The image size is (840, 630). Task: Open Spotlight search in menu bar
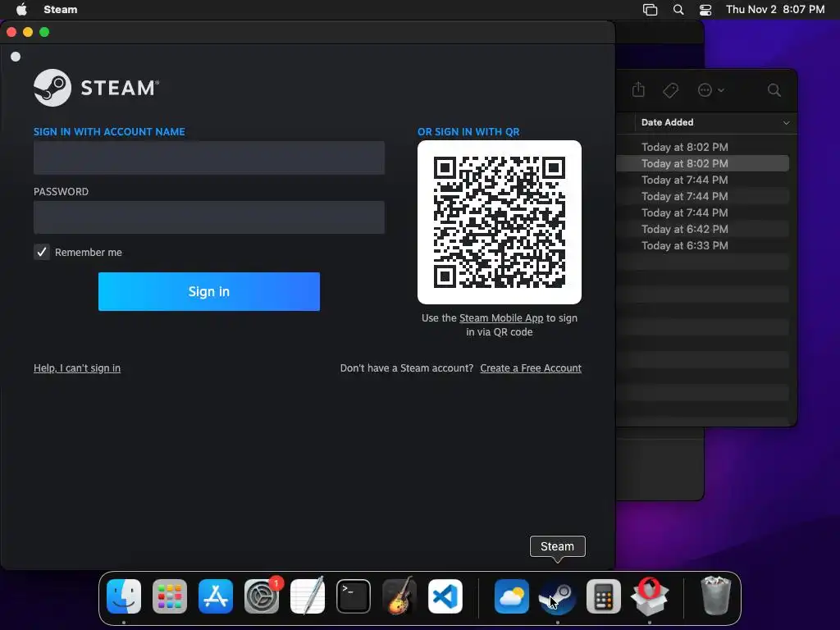(678, 10)
